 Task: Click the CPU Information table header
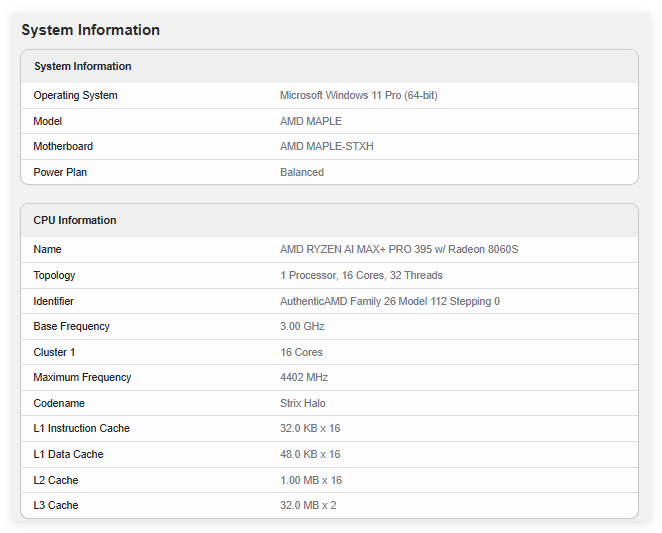tap(75, 220)
